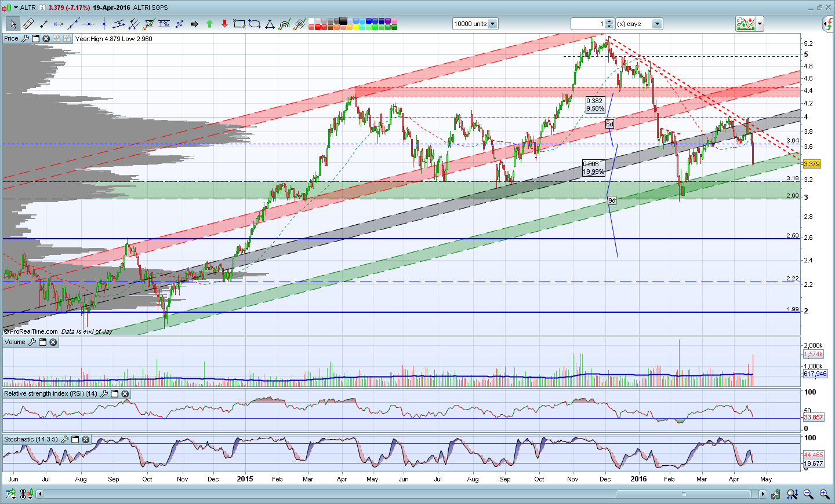Maximize the Price panel
This screenshot has width=835, height=504.
coord(35,38)
